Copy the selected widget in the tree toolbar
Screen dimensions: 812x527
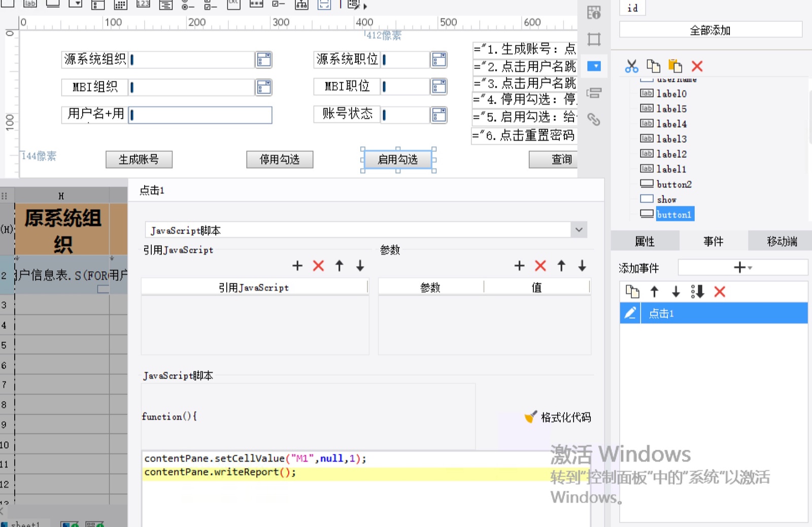pos(654,66)
